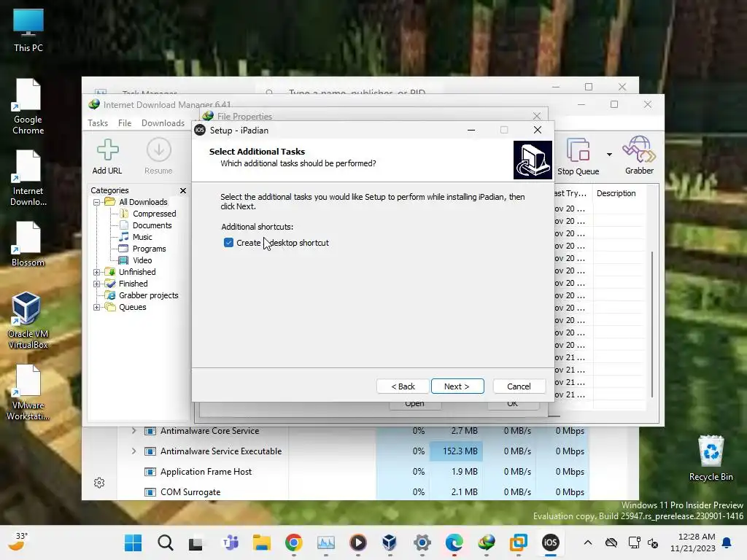Screen dimensions: 747x560
Task: Open the Downloads menu in IDM
Action: 163,122
